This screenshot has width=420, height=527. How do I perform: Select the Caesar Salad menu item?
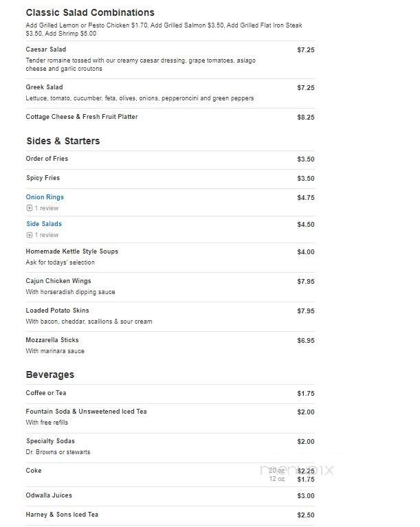point(46,49)
